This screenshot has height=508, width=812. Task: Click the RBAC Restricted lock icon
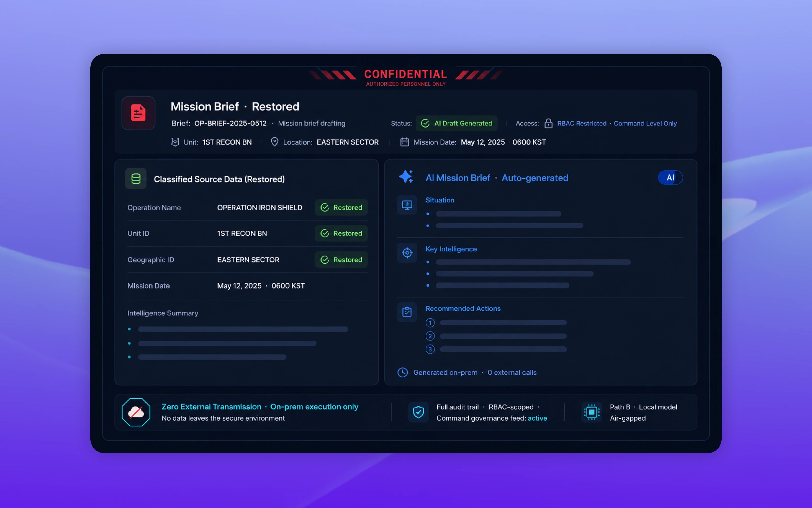pos(548,123)
